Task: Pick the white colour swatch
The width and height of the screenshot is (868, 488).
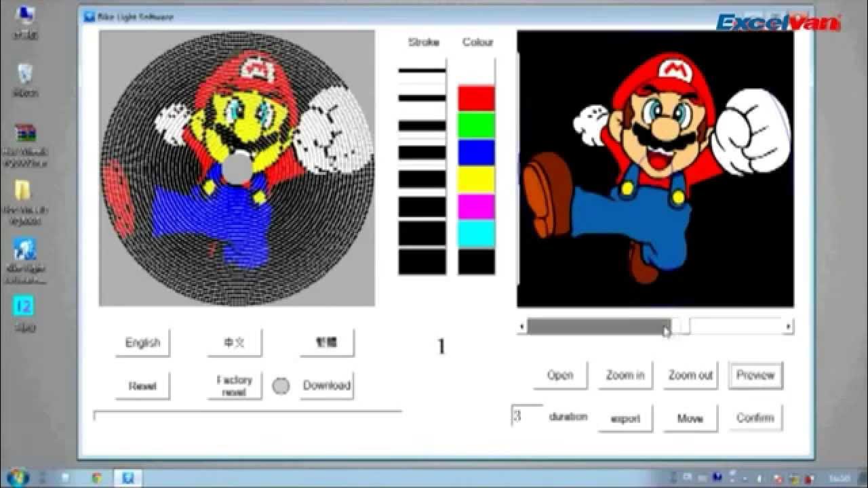Action: point(476,70)
